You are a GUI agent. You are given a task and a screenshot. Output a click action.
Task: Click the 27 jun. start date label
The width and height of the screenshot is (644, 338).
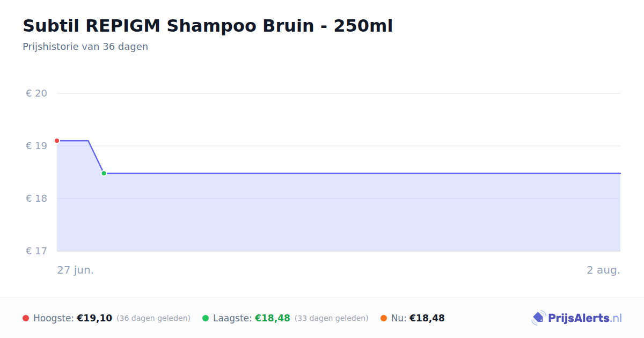[x=76, y=270]
